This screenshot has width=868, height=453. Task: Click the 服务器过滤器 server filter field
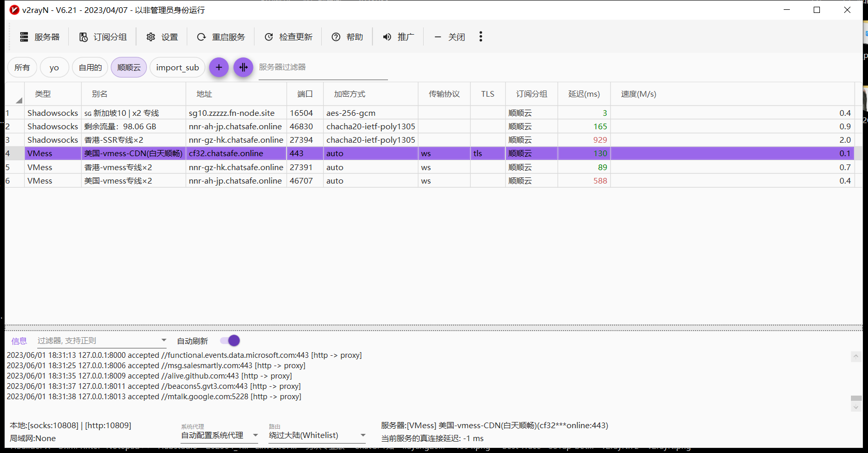point(323,68)
